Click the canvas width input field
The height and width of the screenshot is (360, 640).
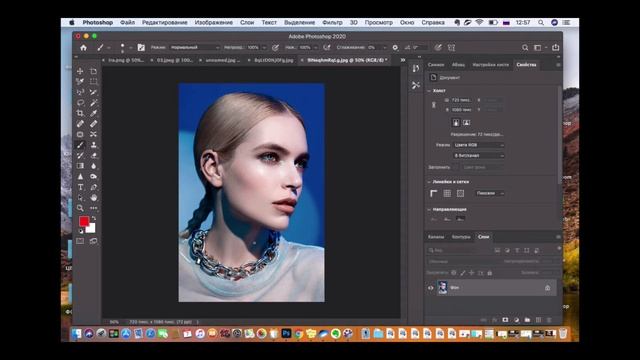(x=461, y=100)
